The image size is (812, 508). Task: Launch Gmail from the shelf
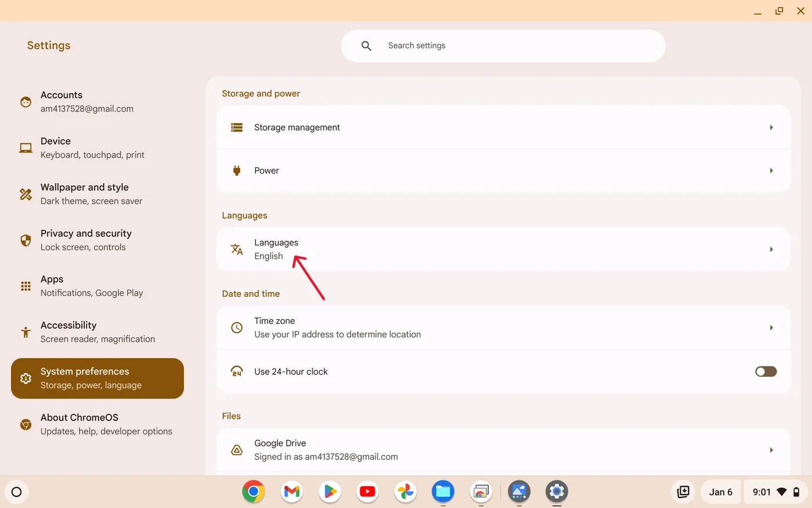point(292,492)
